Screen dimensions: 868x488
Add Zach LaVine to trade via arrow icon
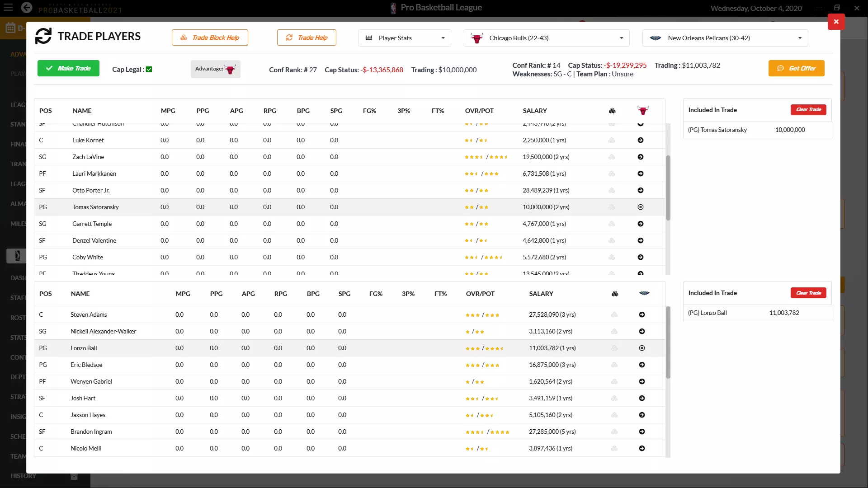click(641, 157)
